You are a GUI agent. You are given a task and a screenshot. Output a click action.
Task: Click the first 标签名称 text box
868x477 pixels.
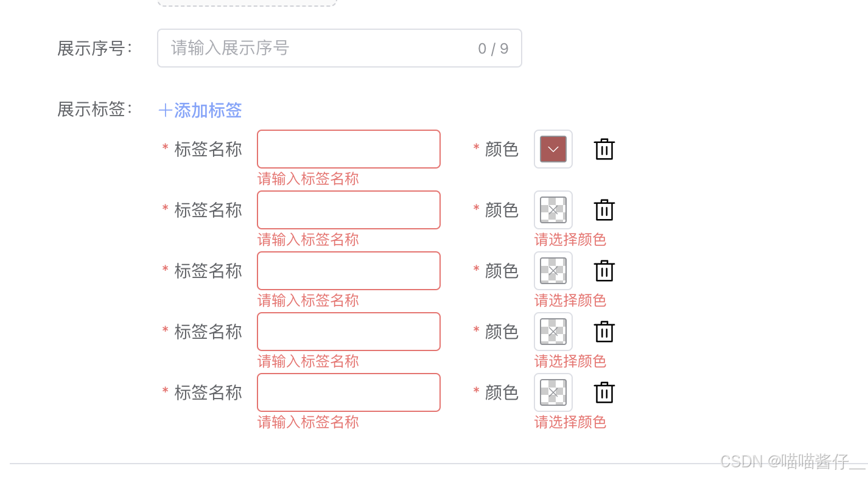pyautogui.click(x=348, y=149)
